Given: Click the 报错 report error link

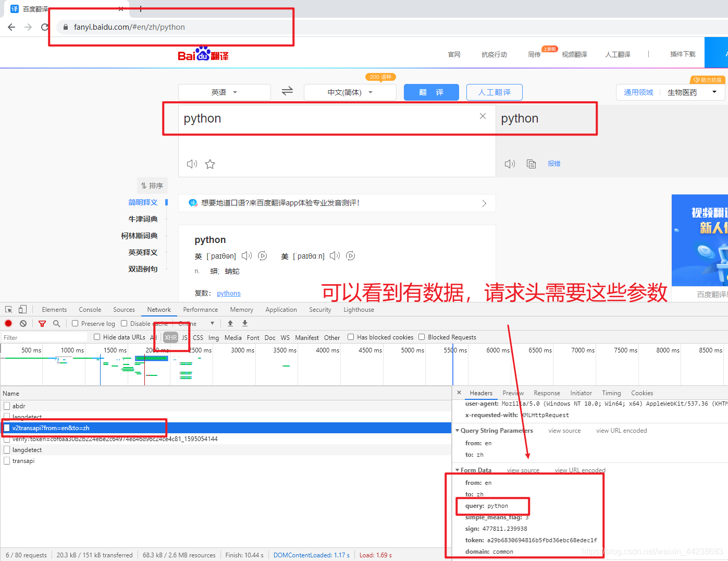Looking at the screenshot, I should (554, 164).
